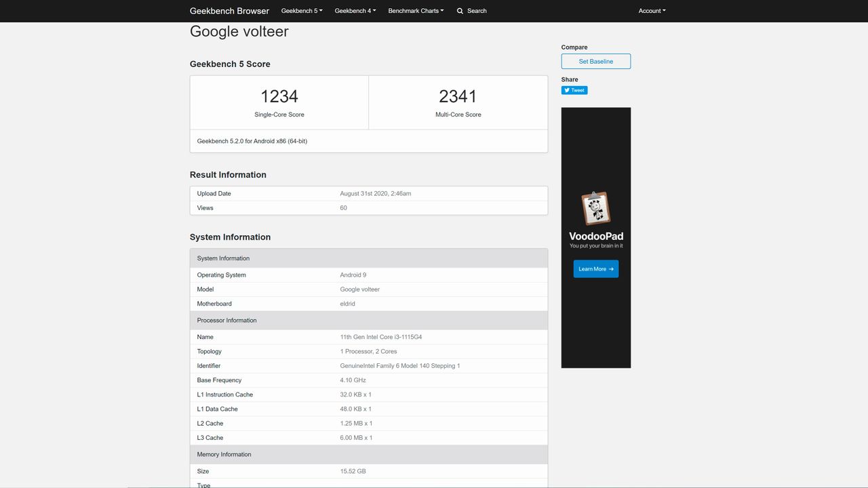Screen dimensions: 868x488
Task: Click L2 Cache value 1.25 MB
Action: [x=357, y=424]
